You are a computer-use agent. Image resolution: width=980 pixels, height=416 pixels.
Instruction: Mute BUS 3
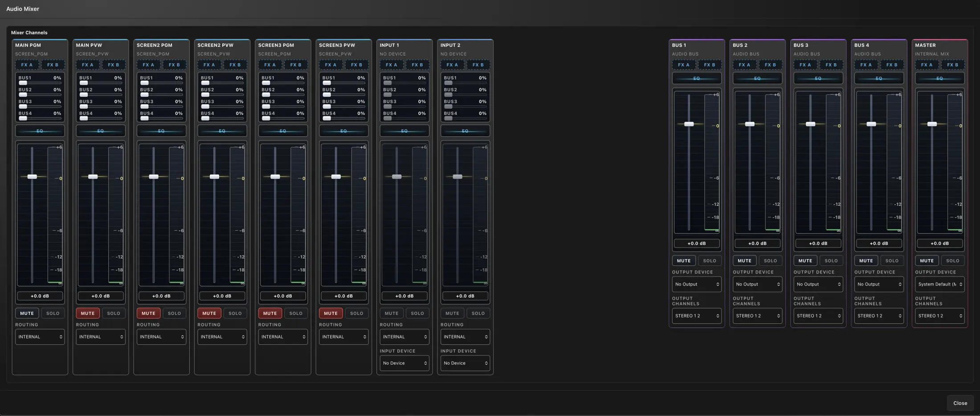[805, 261]
